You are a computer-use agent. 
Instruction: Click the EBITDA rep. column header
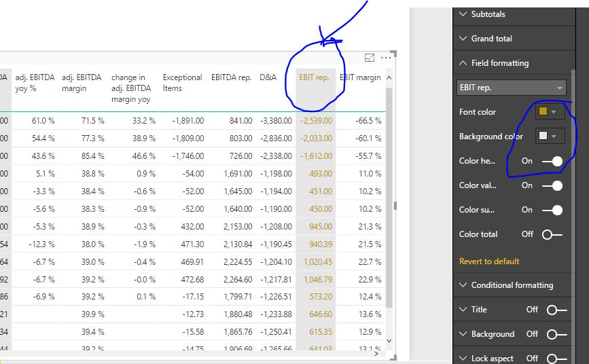[231, 77]
